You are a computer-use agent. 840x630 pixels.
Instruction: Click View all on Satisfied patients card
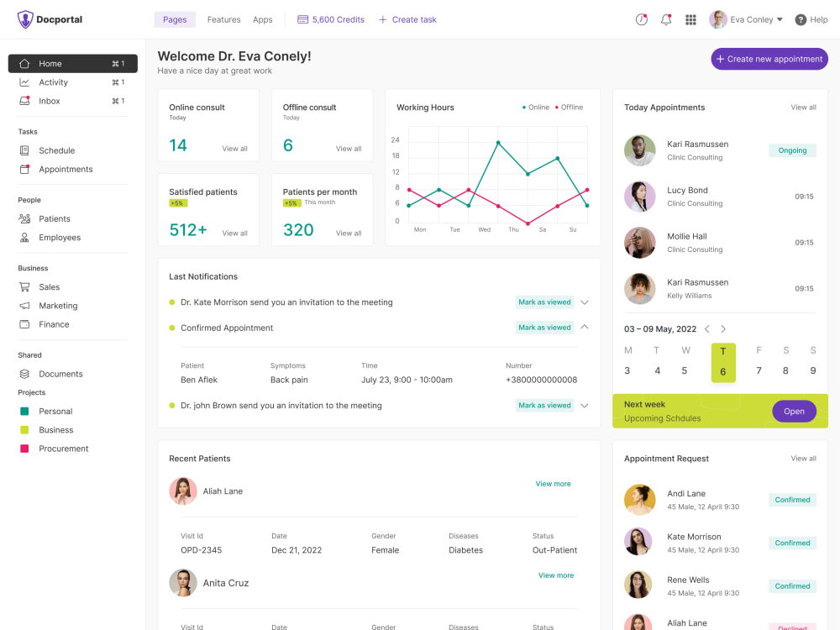234,234
